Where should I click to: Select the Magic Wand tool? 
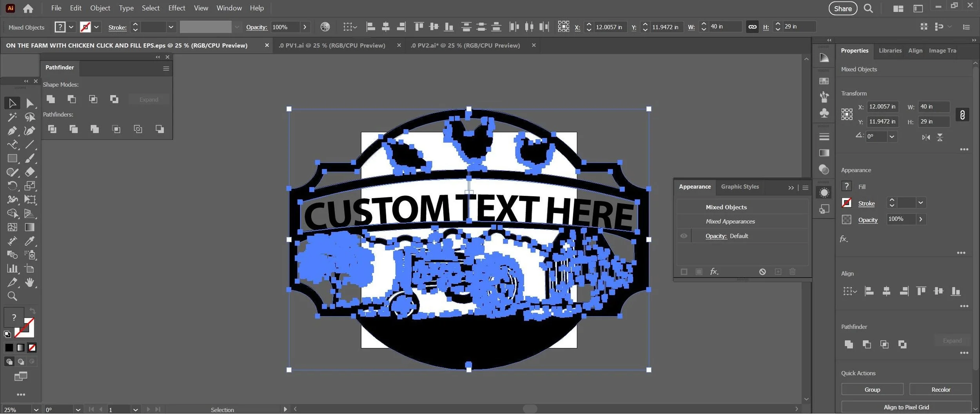click(12, 117)
